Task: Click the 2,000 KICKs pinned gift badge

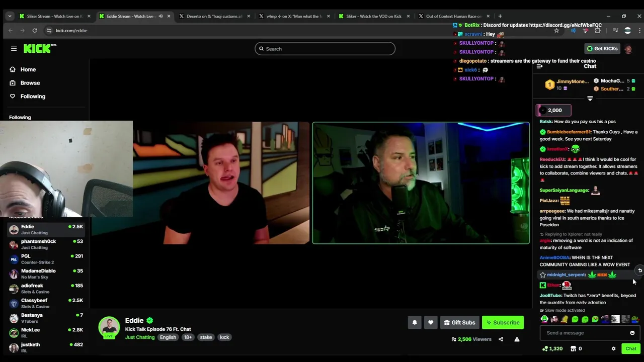Action: pyautogui.click(x=553, y=110)
